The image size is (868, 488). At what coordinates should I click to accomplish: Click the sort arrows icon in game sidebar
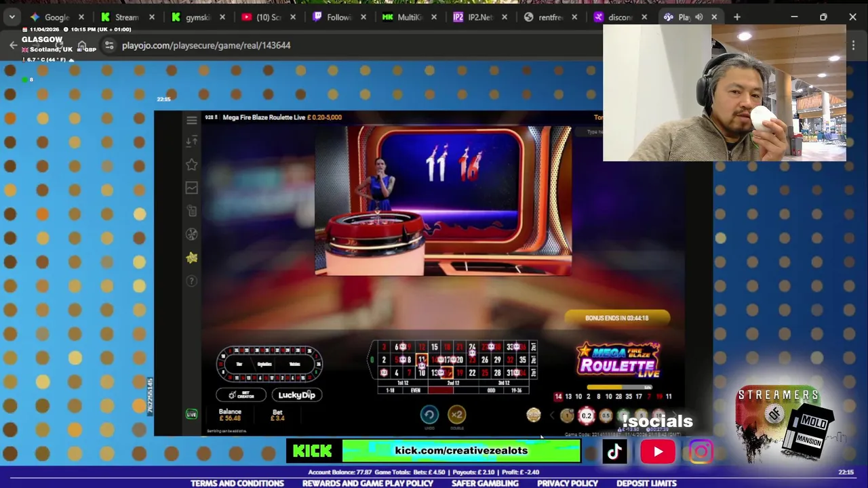pyautogui.click(x=191, y=141)
